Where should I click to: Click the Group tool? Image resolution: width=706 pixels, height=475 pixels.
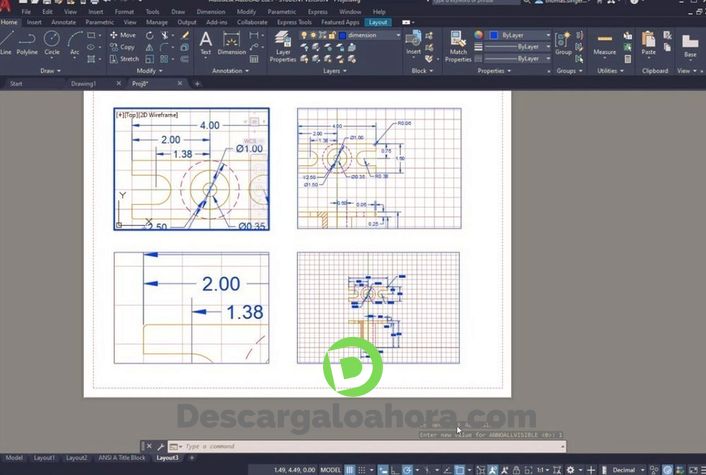563,43
